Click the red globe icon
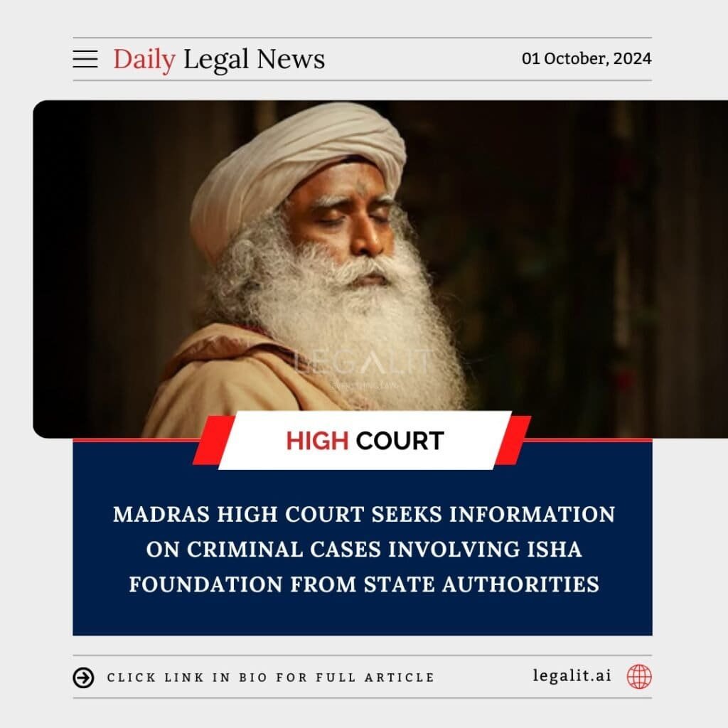Viewport: 728px width, 728px height. coord(639,677)
